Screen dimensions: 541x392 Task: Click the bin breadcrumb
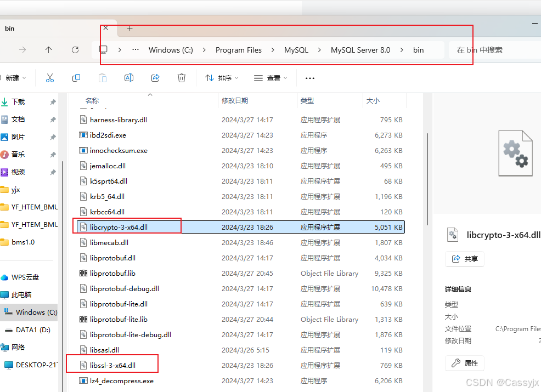pyautogui.click(x=419, y=50)
